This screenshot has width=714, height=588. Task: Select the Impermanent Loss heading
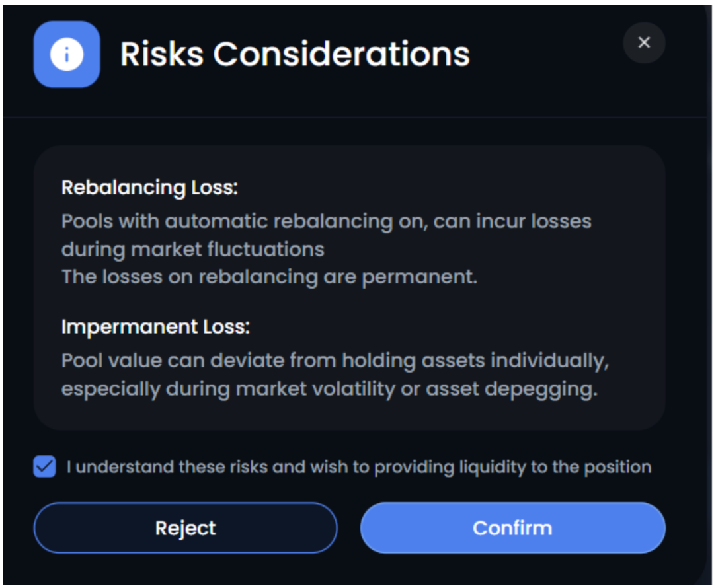click(155, 327)
